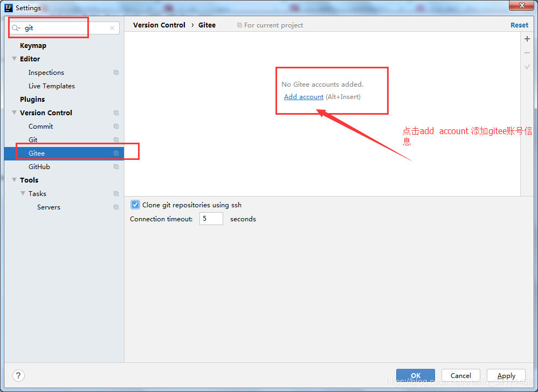Click the Reset link
This screenshot has height=392, width=538.
click(520, 25)
